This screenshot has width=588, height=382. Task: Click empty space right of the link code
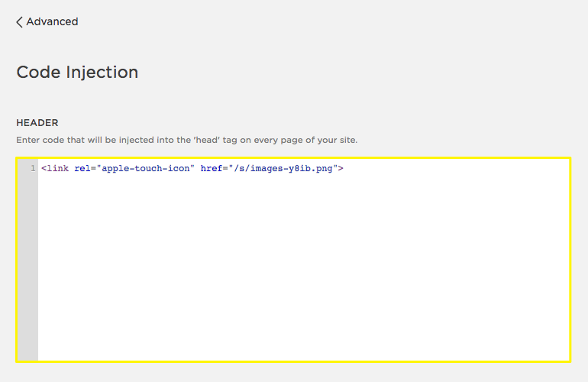pos(458,168)
